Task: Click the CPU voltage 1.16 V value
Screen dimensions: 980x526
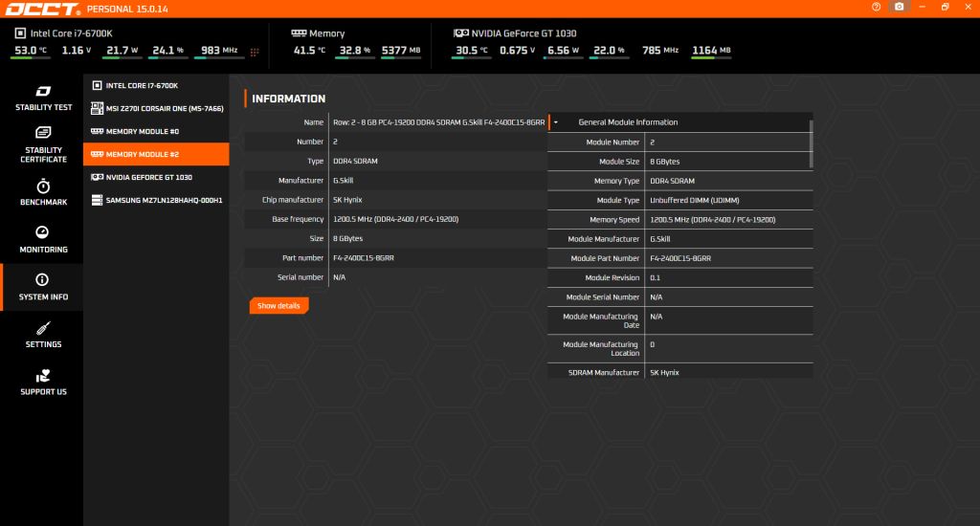Action: [77, 51]
